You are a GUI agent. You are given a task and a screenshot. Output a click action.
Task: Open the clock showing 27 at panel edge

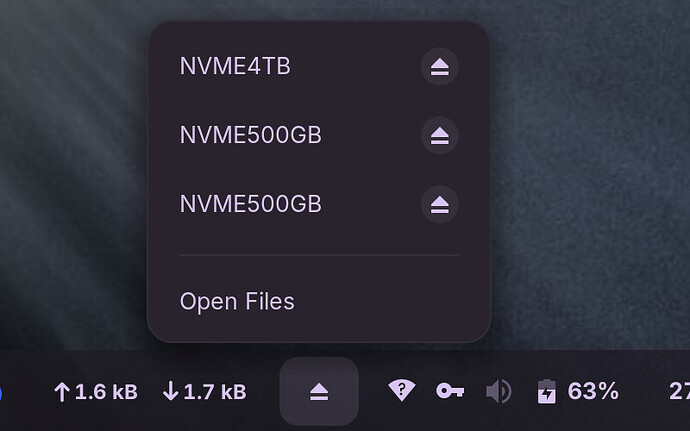point(679,391)
